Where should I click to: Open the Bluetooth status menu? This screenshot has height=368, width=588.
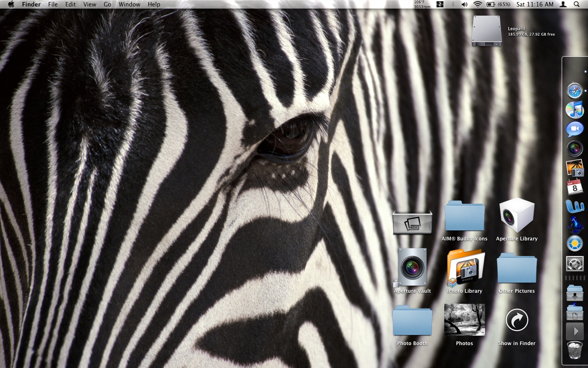pos(453,4)
